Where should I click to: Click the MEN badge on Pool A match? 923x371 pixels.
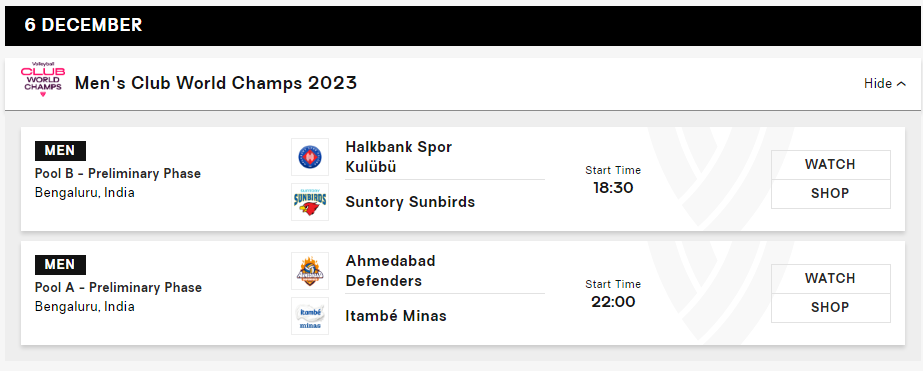[x=61, y=265]
